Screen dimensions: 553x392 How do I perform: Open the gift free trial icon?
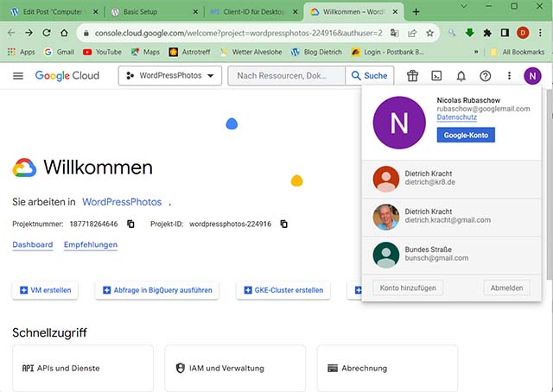(412, 76)
